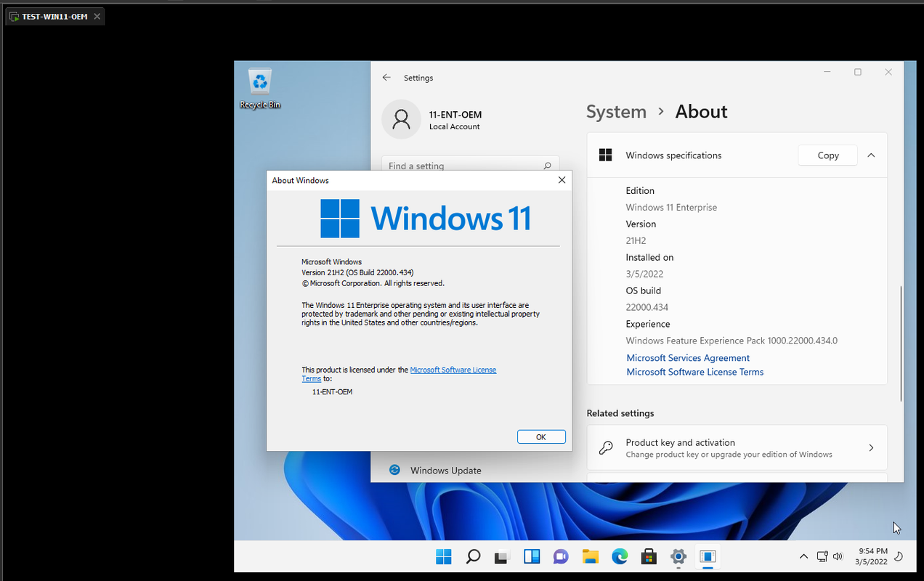Minimize the Settings window
Image resolution: width=924 pixels, height=581 pixels.
(827, 72)
